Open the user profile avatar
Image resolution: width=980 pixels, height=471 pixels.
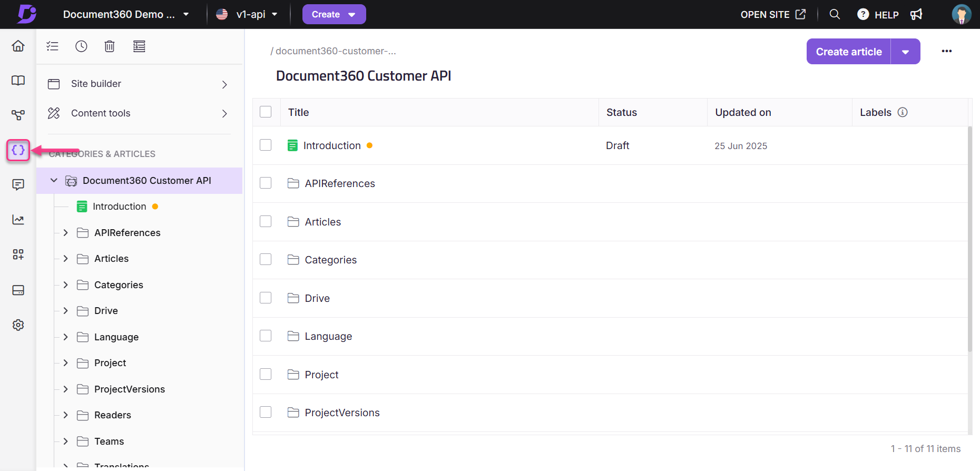point(962,14)
